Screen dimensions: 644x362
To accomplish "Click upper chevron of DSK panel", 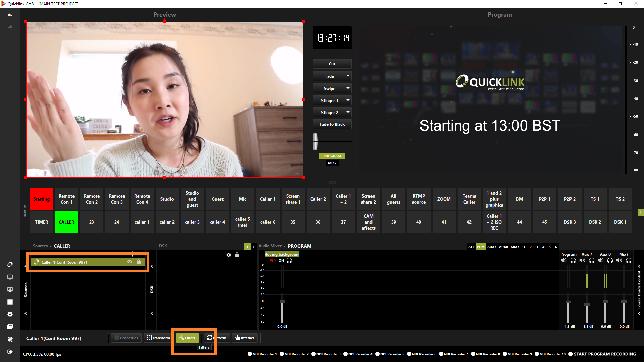I will pos(152,266).
